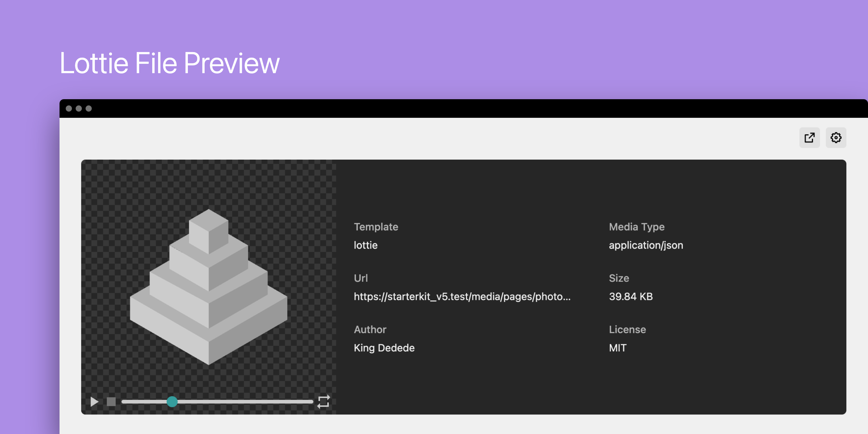Screen dimensions: 868x434
Task: Click the external link icon in the toolbar
Action: pos(809,137)
